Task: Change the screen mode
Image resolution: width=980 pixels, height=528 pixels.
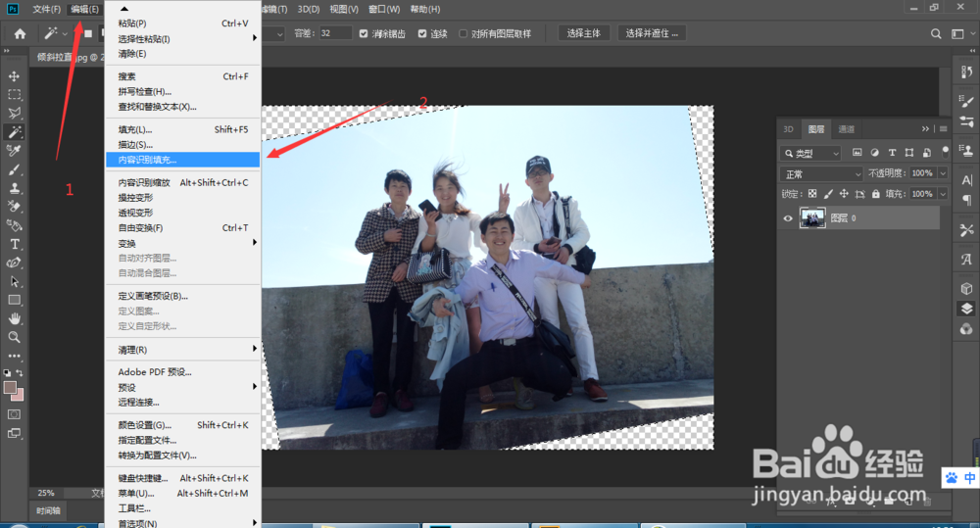Action: (x=14, y=433)
